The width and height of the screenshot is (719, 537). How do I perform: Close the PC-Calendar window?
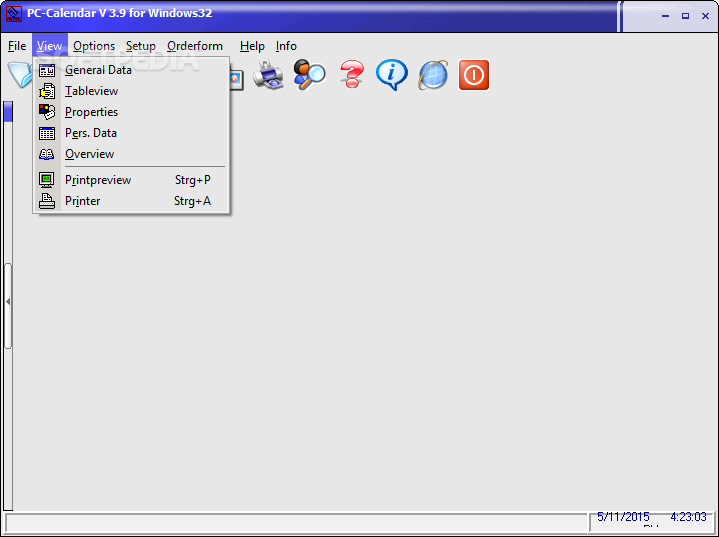point(705,16)
